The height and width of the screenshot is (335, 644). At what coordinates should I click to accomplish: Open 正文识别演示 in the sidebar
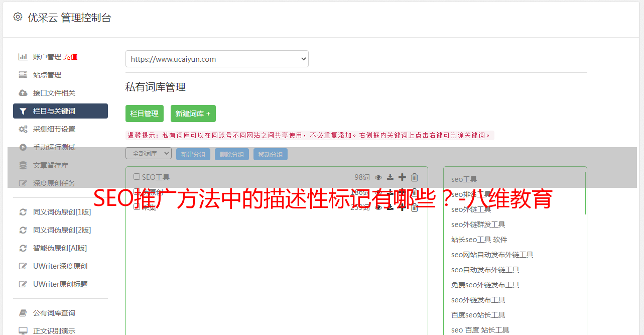pyautogui.click(x=54, y=331)
